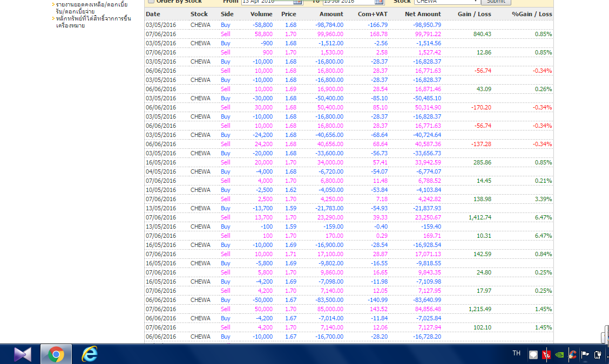Select the amount -98,784.00
The width and height of the screenshot is (609, 364).
coord(329,25)
